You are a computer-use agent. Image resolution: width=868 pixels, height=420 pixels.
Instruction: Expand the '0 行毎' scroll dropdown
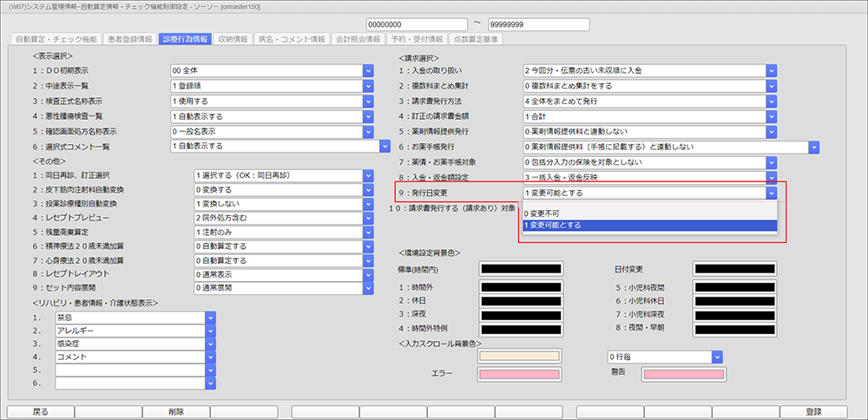pos(717,357)
